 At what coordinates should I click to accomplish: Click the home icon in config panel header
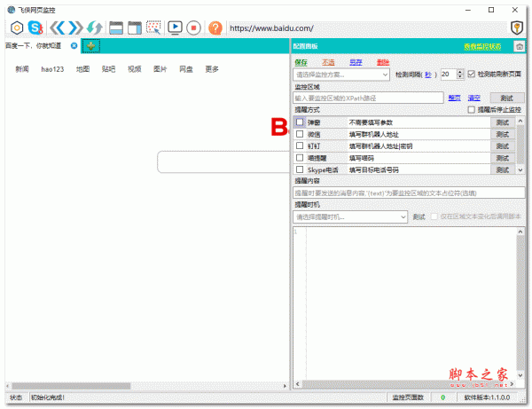[519, 46]
